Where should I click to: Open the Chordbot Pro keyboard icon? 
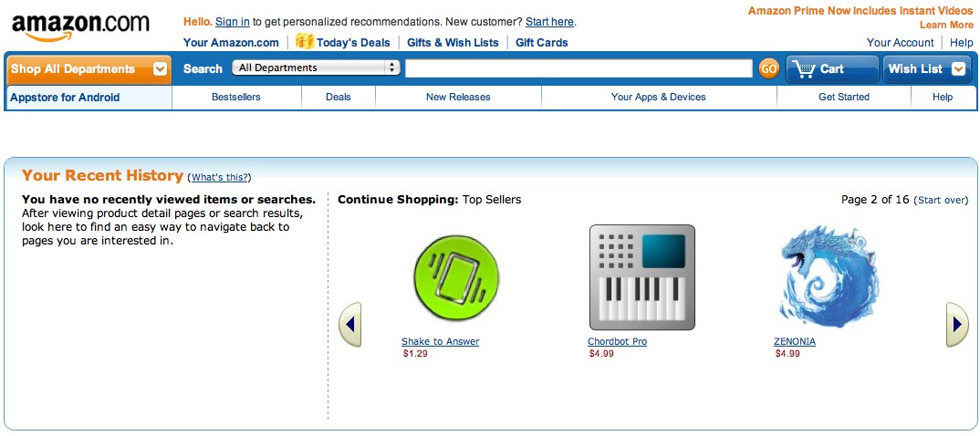[641, 277]
